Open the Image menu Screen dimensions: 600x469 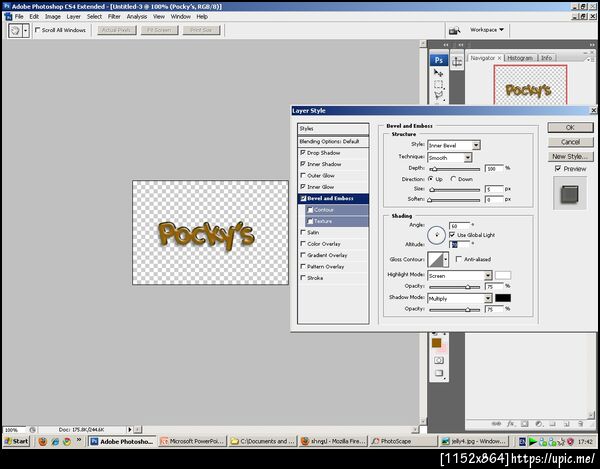tap(53, 16)
